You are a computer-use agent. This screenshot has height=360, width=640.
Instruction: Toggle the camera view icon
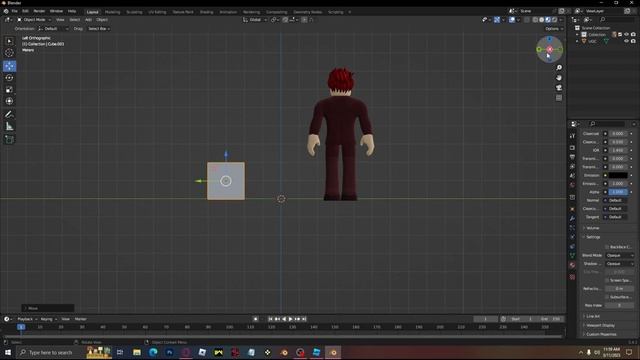(x=559, y=88)
